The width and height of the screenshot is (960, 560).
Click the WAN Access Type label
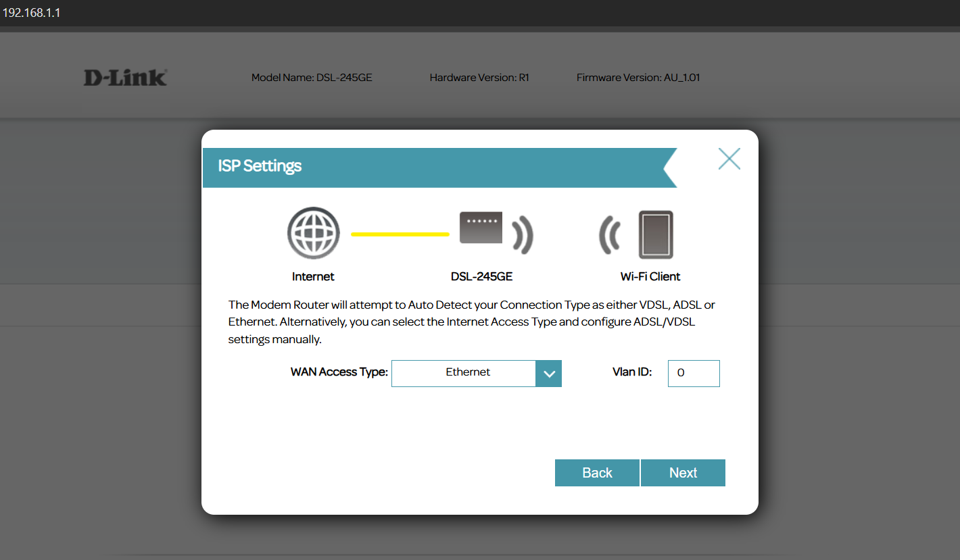[x=339, y=372]
